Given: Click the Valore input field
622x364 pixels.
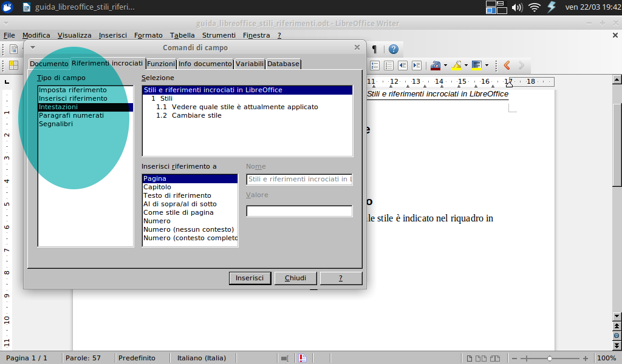Looking at the screenshot, I should 299,211.
